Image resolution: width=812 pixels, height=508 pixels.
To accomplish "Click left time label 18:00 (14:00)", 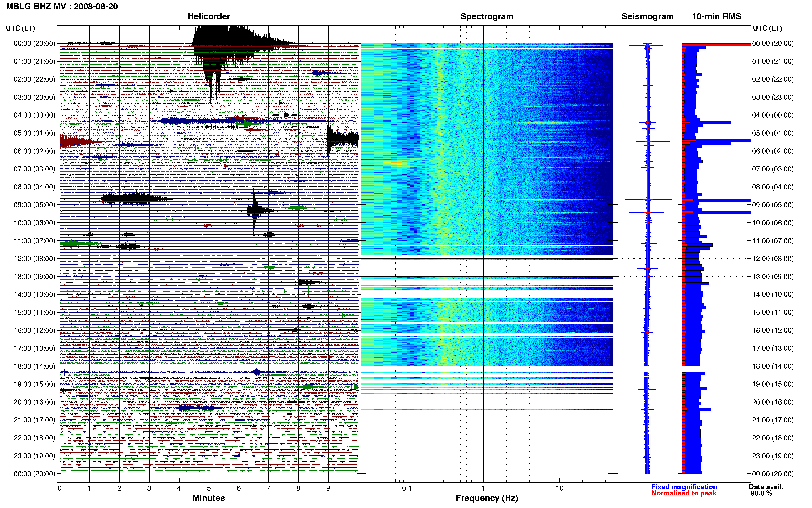I will [x=34, y=366].
